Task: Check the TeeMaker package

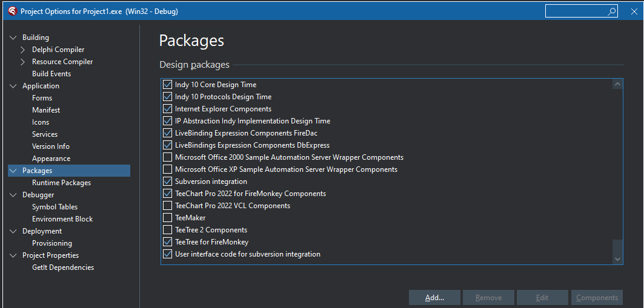Action: point(168,218)
